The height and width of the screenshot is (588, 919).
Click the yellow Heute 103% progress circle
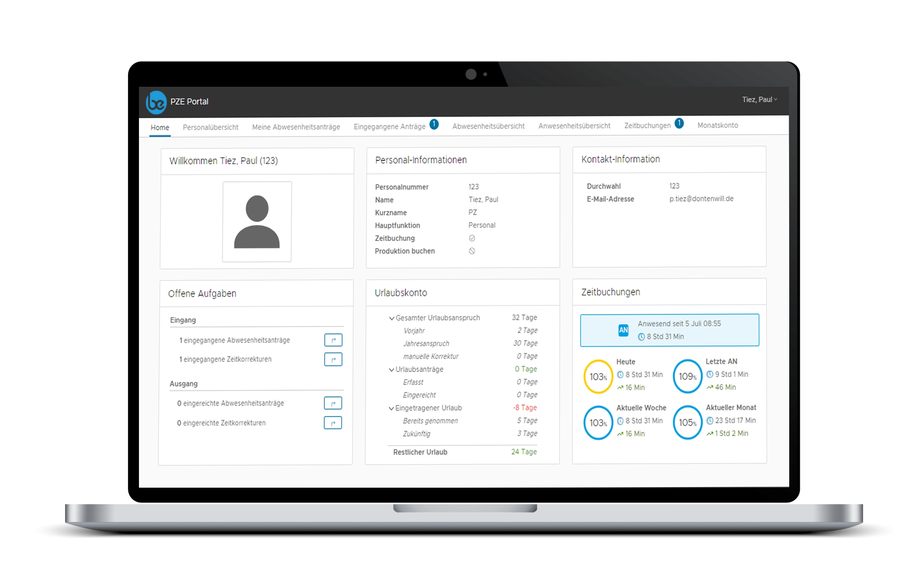[x=598, y=377]
